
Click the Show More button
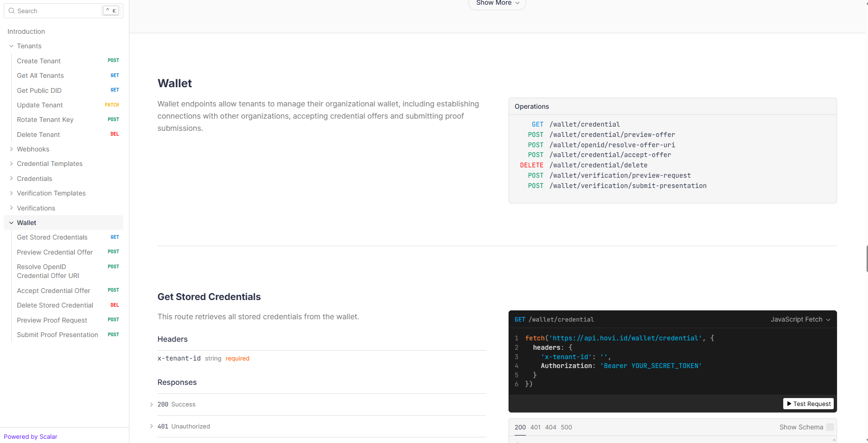pos(497,3)
